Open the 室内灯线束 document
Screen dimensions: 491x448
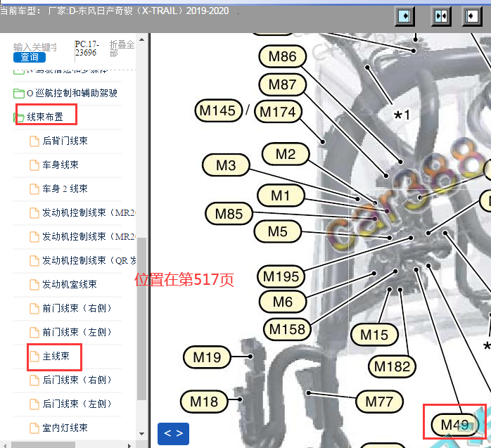click(65, 428)
